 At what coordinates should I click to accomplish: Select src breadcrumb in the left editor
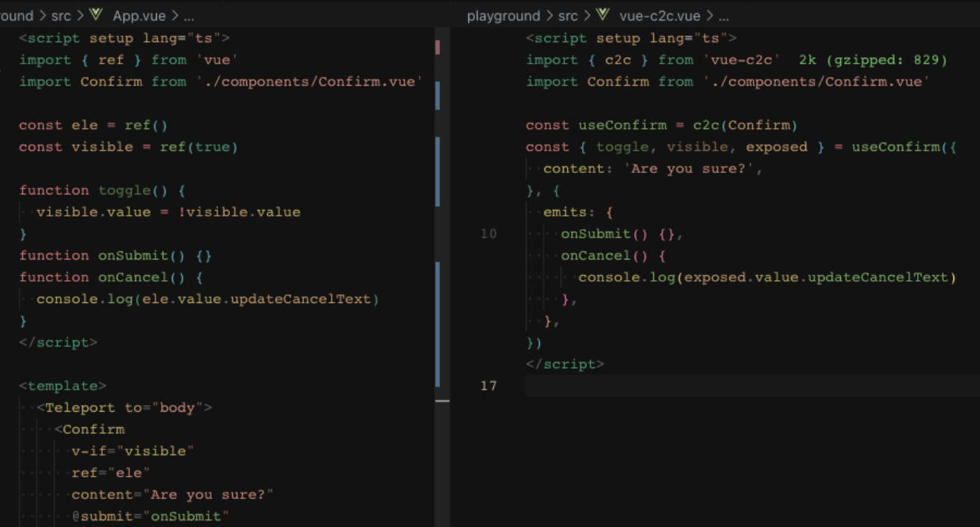[x=61, y=16]
